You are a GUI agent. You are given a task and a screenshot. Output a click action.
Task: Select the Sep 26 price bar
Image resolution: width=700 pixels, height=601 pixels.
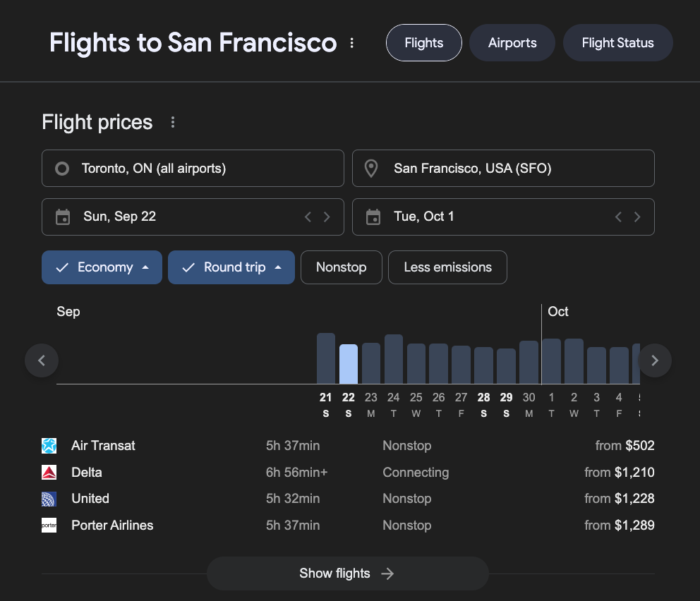pyautogui.click(x=438, y=364)
